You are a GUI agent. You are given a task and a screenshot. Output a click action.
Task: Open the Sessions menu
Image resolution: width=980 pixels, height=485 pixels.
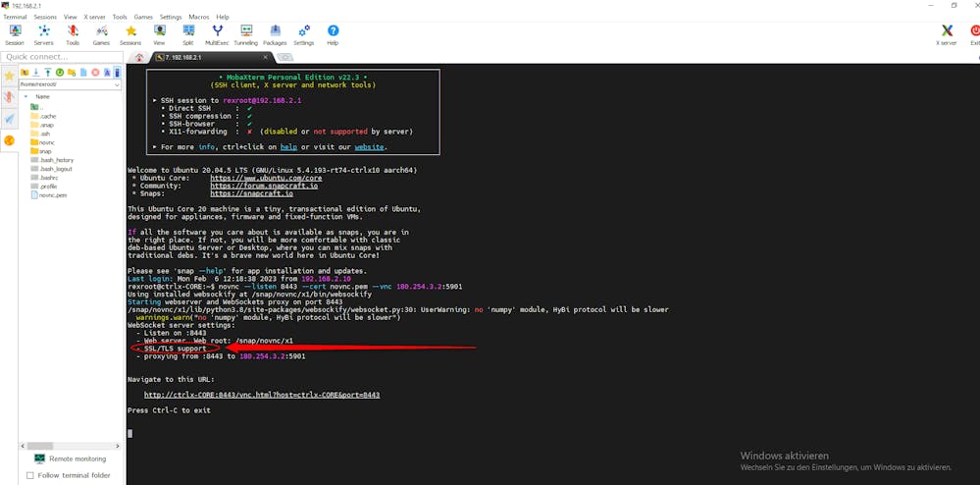45,17
